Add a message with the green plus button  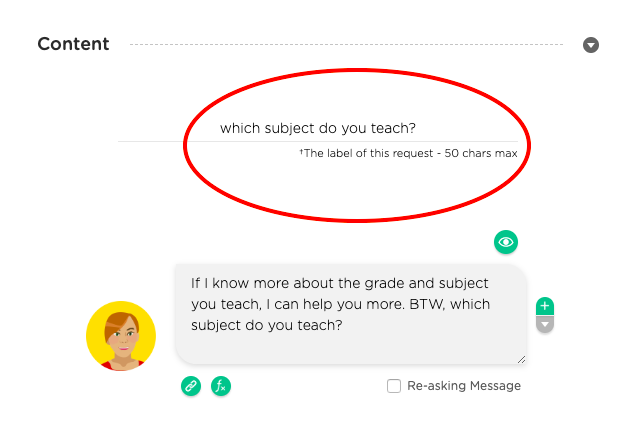pyautogui.click(x=545, y=306)
